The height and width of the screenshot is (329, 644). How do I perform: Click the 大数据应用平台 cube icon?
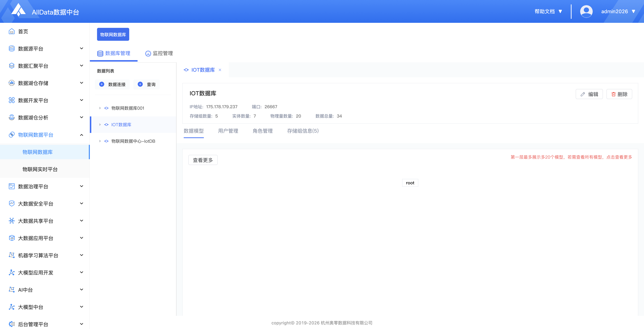point(12,238)
